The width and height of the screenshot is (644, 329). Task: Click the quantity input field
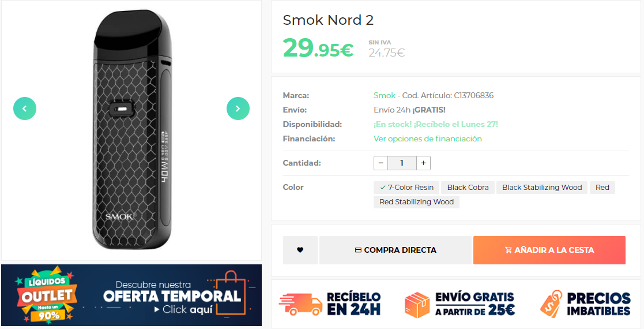click(x=402, y=163)
